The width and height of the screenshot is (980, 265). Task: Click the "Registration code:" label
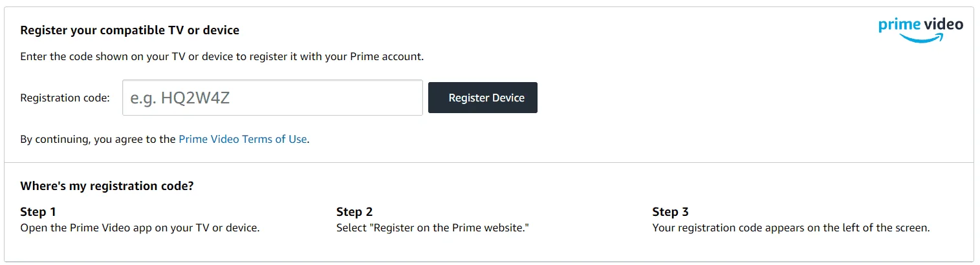coord(65,98)
